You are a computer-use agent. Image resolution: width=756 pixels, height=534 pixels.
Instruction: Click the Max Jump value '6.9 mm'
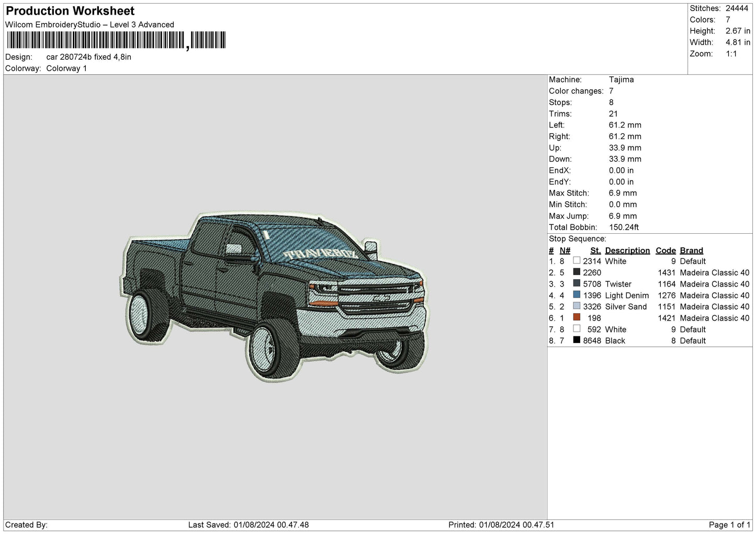point(623,216)
